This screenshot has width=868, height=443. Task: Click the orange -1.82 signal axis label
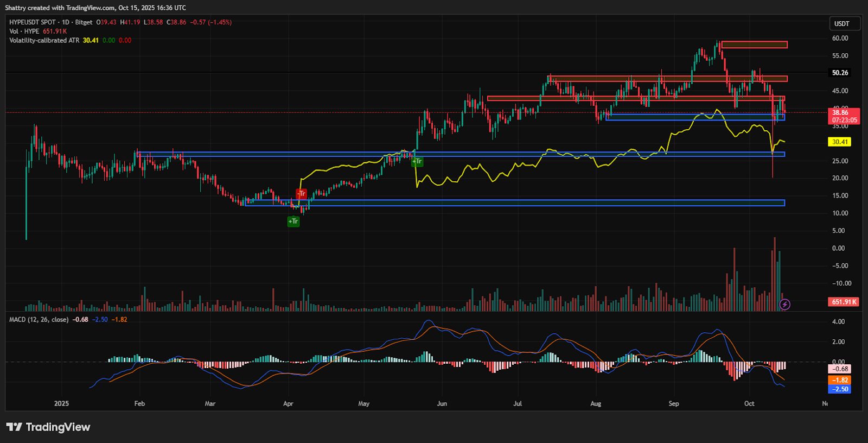point(840,380)
